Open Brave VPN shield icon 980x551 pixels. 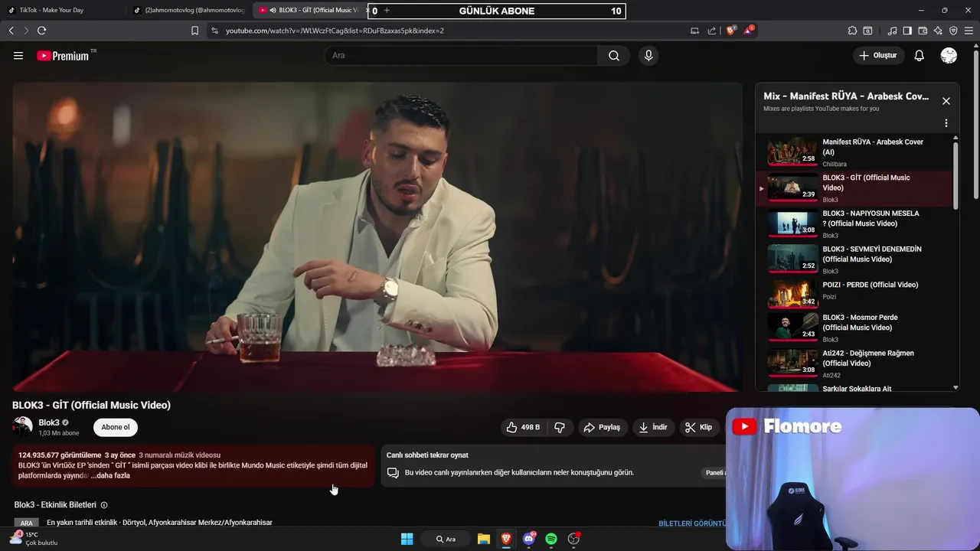tap(953, 31)
